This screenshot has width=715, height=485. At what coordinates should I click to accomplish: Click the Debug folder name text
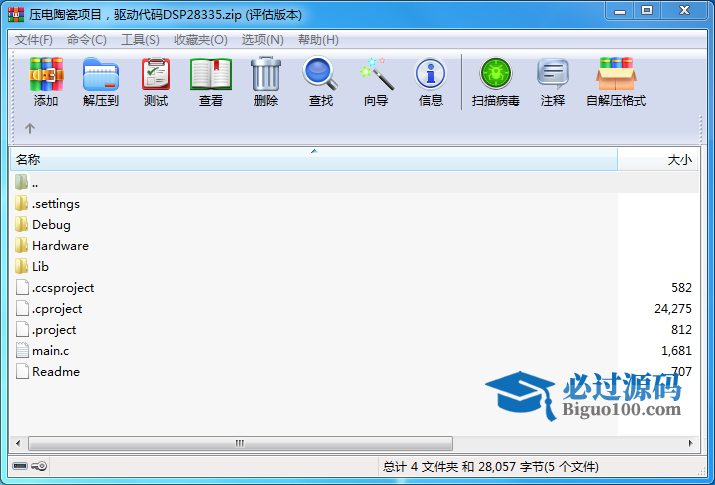point(51,225)
